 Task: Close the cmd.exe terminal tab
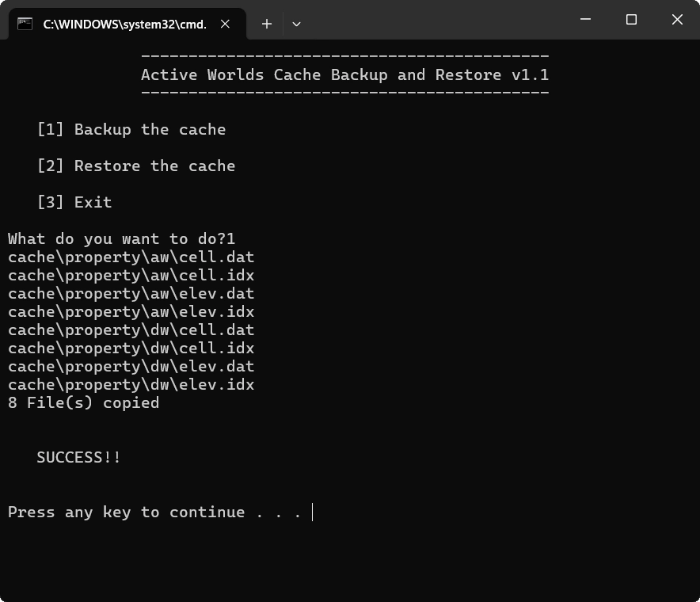point(225,24)
